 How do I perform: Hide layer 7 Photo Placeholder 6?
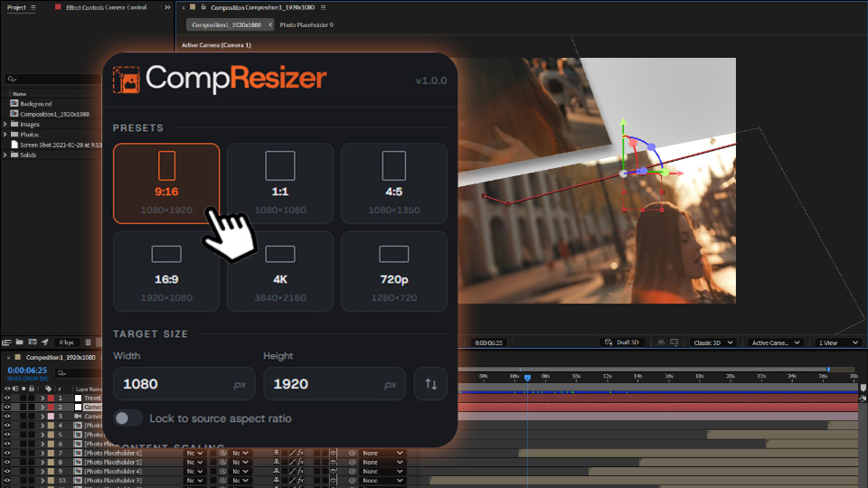7,453
